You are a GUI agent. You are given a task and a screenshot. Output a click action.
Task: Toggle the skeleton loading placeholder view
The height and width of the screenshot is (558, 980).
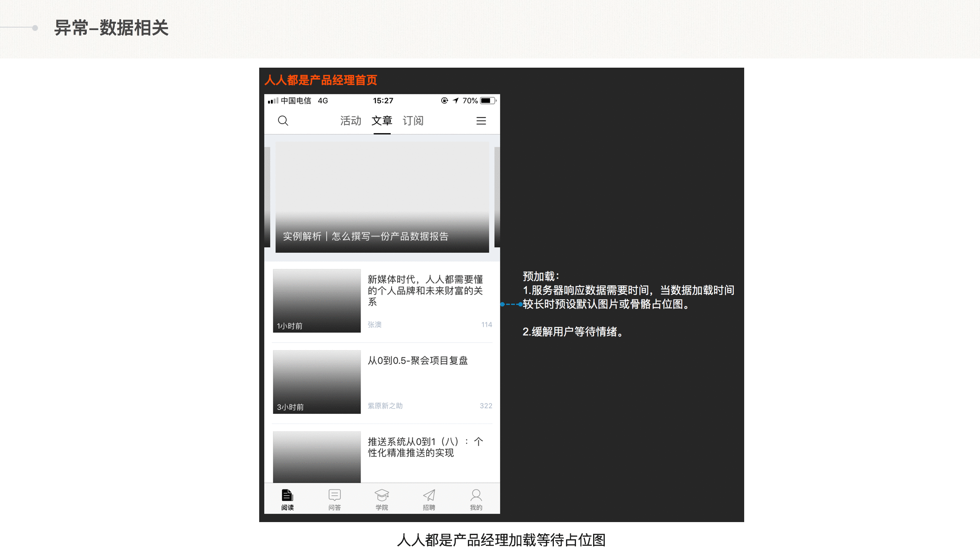point(316,300)
